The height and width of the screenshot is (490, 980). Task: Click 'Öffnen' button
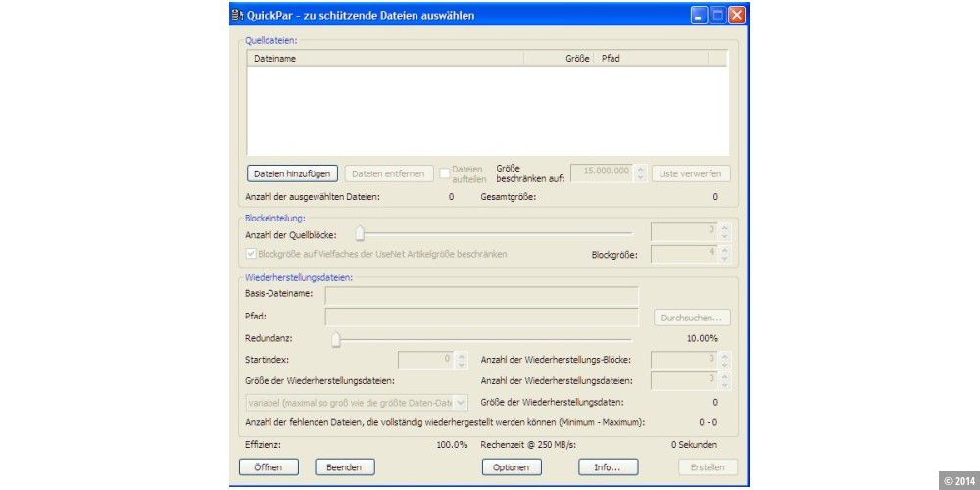[x=269, y=466]
